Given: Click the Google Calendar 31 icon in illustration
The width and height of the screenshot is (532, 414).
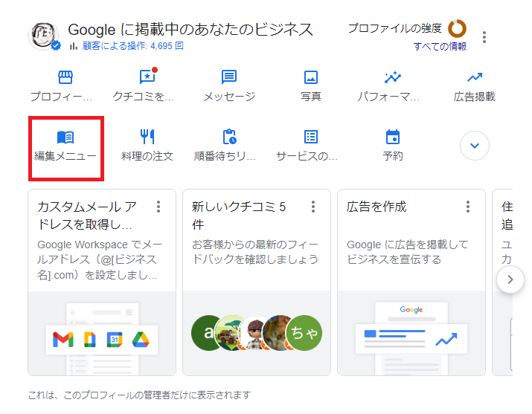Looking at the screenshot, I should click(x=115, y=340).
